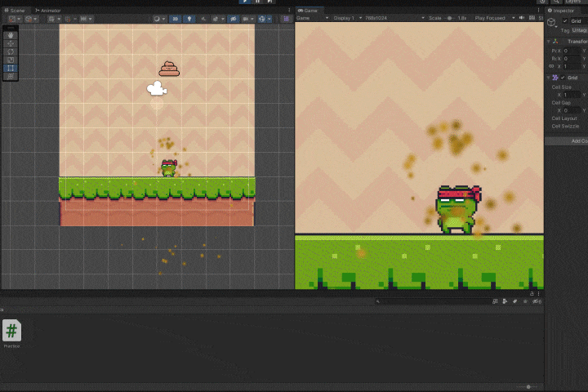
Task: Toggle the Grid GameObject active checkbox
Action: point(565,21)
